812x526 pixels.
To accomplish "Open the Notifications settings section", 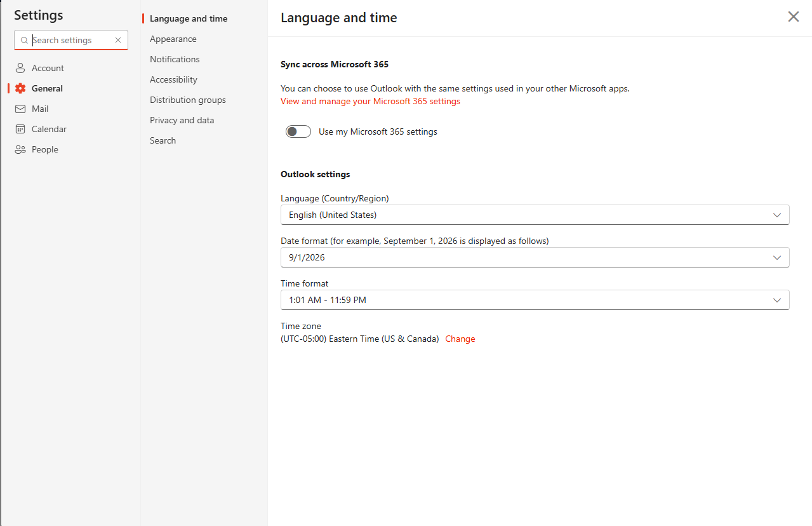I will 175,59.
